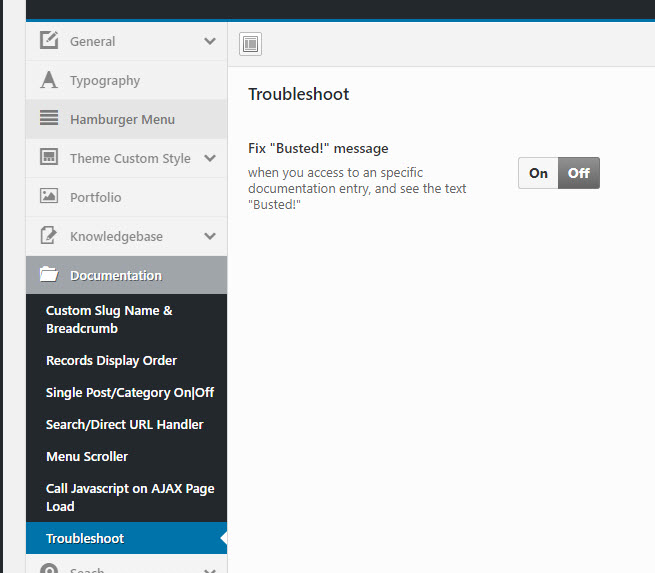Select Call Javascript on AJAX Page Load

130,497
